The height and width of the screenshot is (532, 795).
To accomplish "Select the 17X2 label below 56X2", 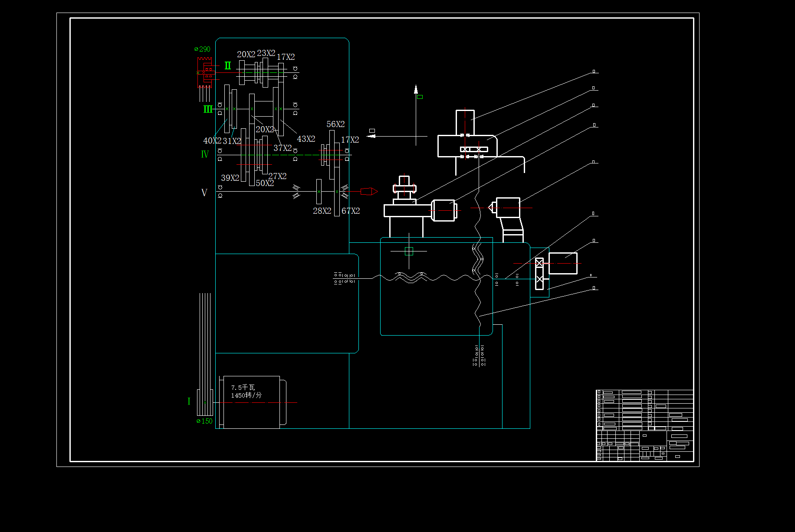I will click(x=350, y=140).
